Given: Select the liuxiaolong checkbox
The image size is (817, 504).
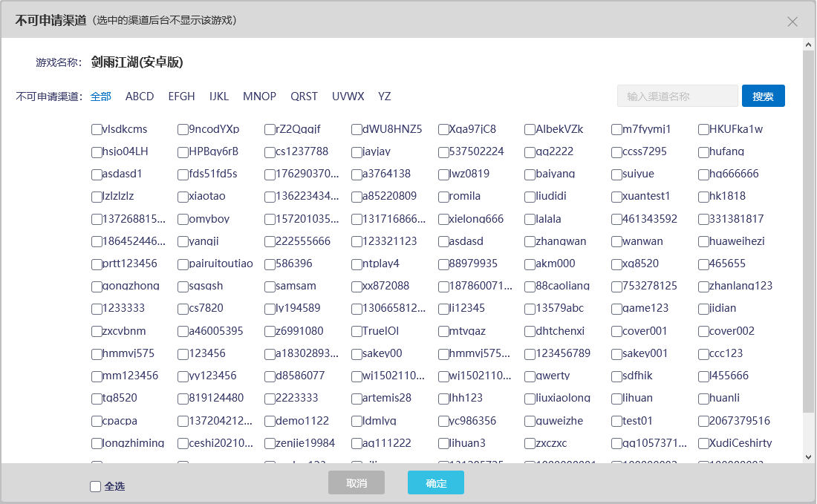Looking at the screenshot, I should (x=530, y=399).
